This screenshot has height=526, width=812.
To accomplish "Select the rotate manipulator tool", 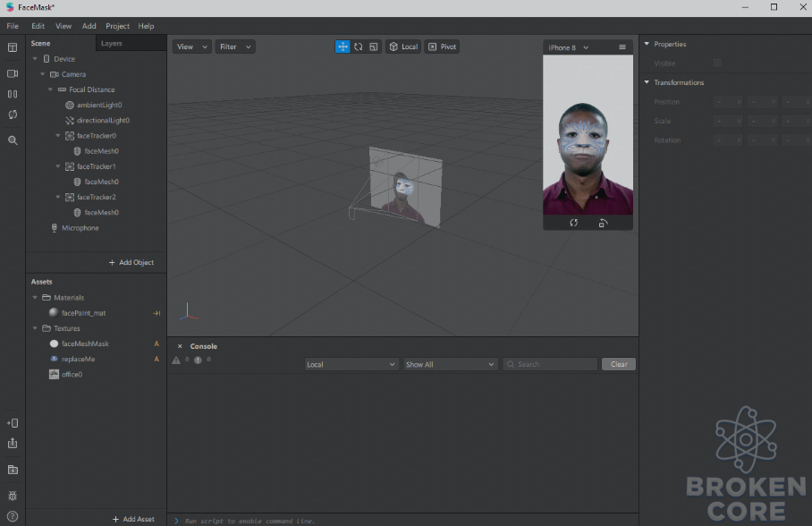I will pyautogui.click(x=359, y=47).
